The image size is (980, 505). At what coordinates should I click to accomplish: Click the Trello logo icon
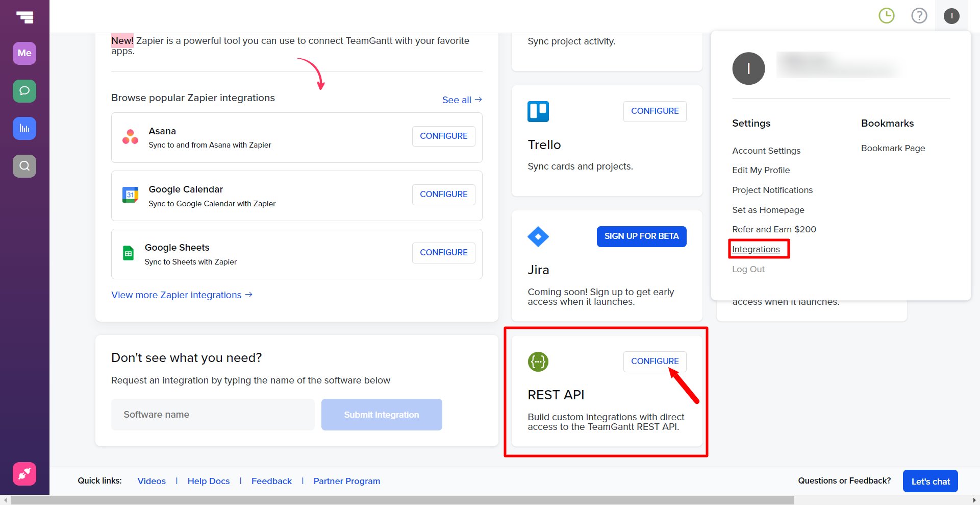(538, 111)
